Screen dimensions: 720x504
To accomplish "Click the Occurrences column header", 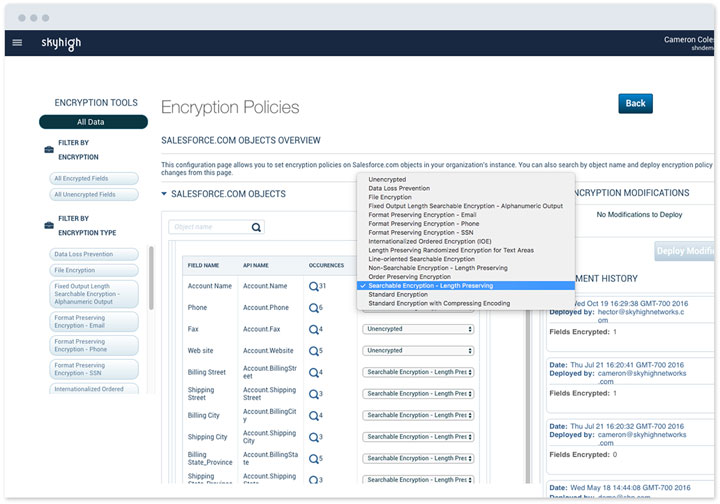I will pyautogui.click(x=326, y=266).
